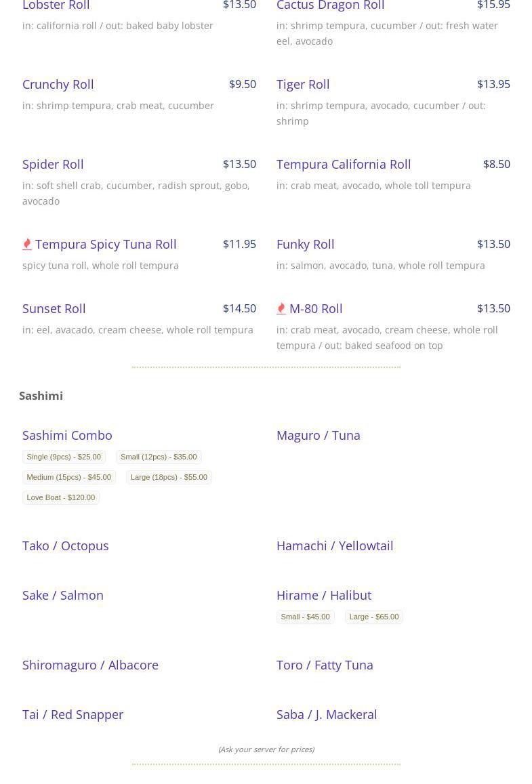Select Large (18pcs) - $55.00 combo
The width and height of the screenshot is (532, 784).
(x=169, y=477)
